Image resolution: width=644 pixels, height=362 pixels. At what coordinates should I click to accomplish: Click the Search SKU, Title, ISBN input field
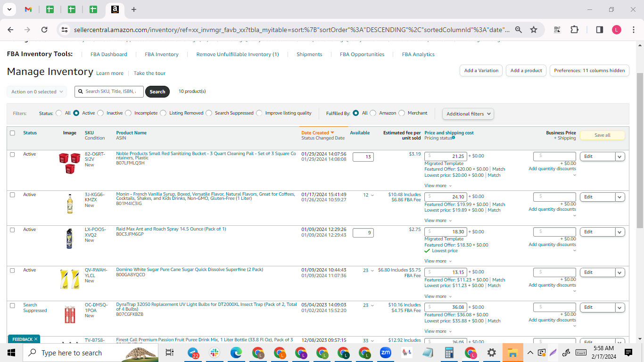(109, 91)
